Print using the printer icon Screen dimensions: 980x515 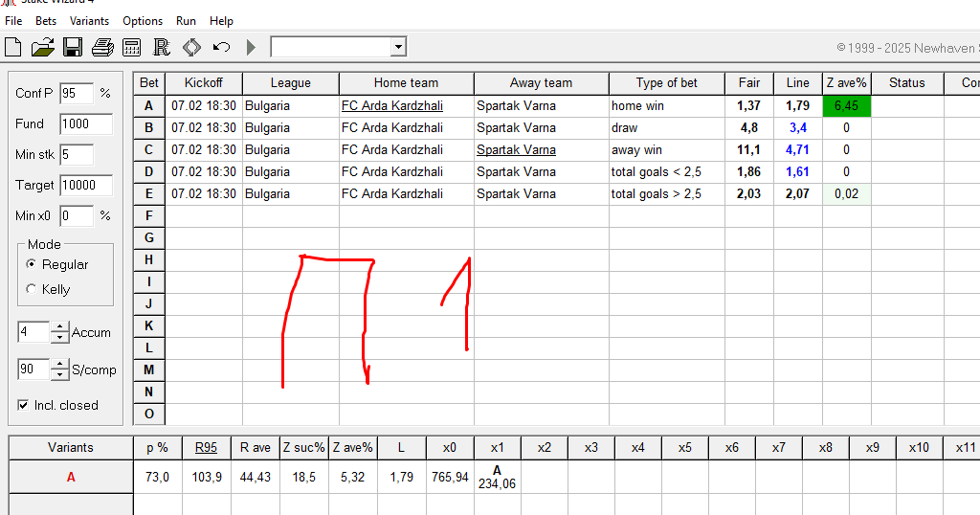[x=102, y=47]
